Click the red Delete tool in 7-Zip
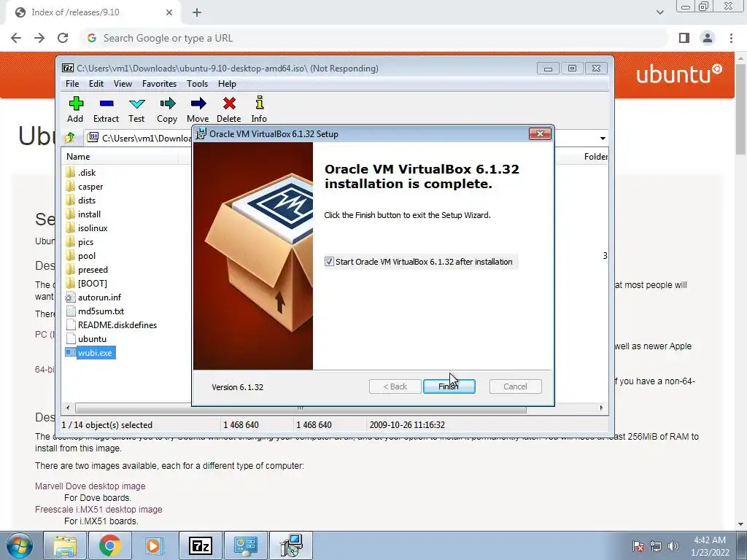The image size is (747, 560). coord(228,109)
